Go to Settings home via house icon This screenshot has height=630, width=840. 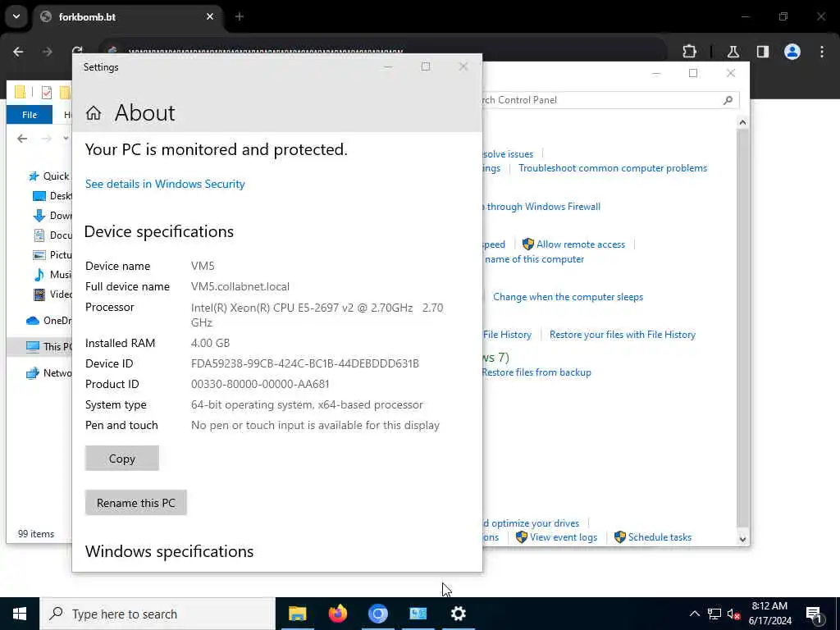[94, 112]
